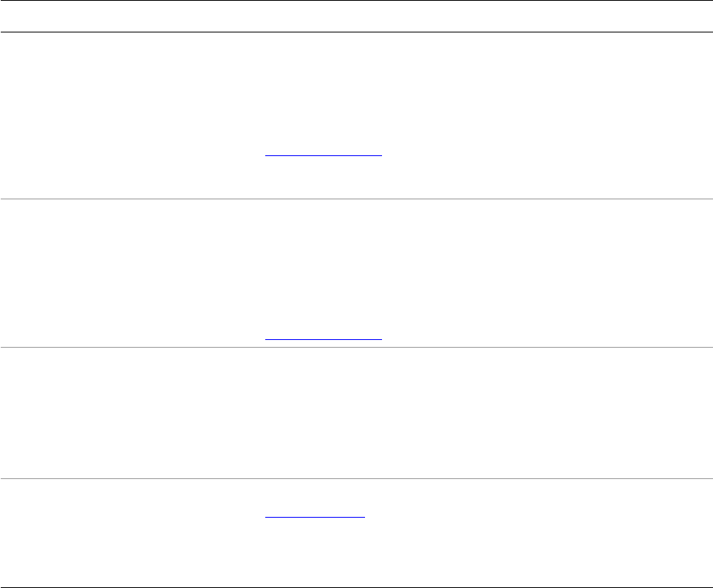Click the top black border of the table
713x588 pixels.
[x=356, y=1]
